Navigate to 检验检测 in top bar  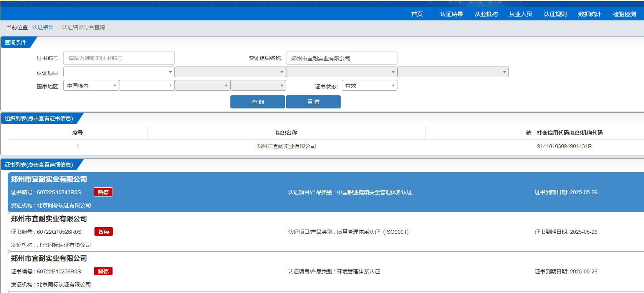[x=624, y=14]
